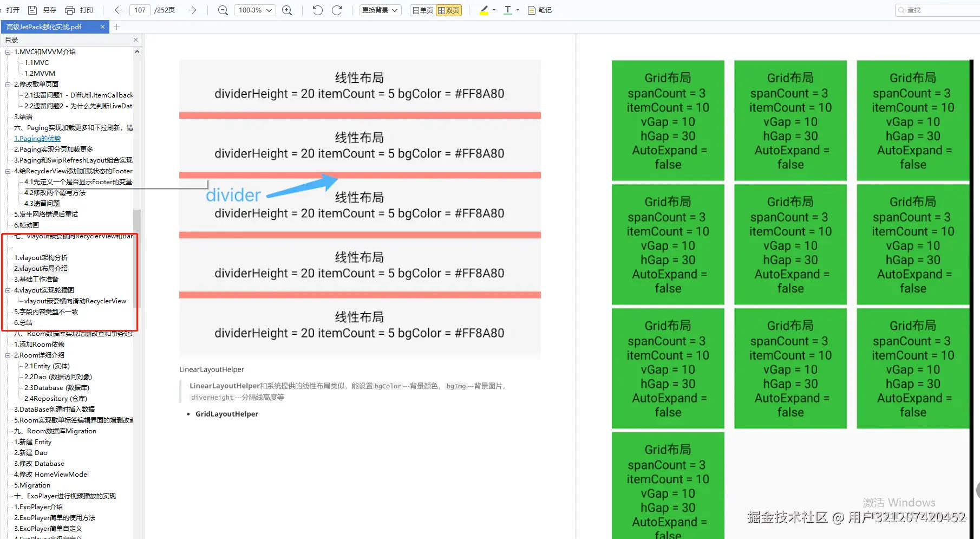The height and width of the screenshot is (539, 980).
Task: Go to previous page arrow
Action: coord(119,10)
